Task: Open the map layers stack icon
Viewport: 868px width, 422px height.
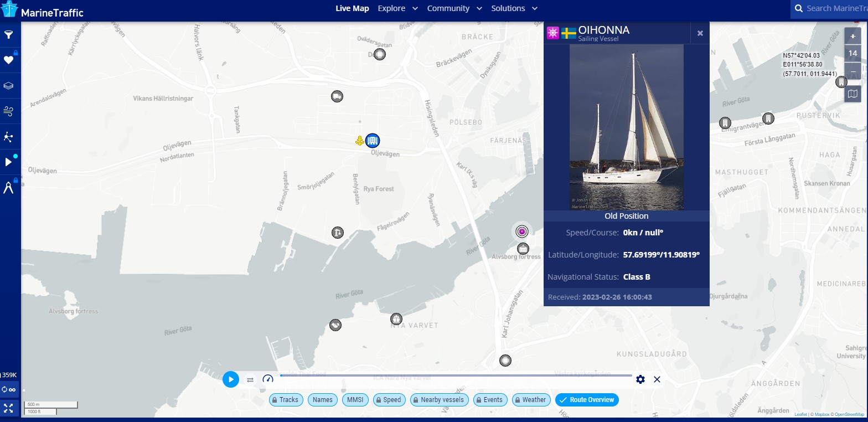Action: click(x=9, y=86)
